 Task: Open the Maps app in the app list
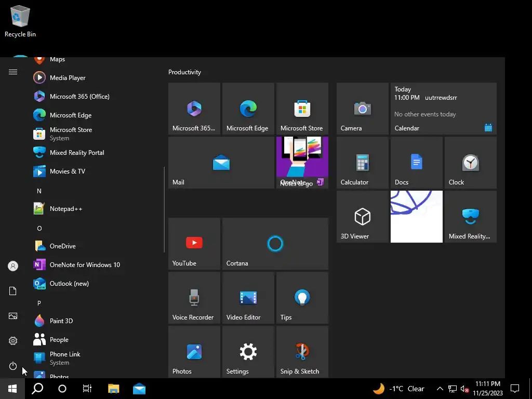[95, 60]
